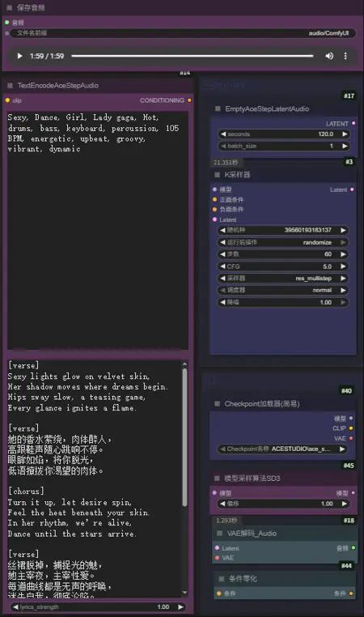The width and height of the screenshot is (364, 617).
Task: Decrease batch_size with left arrow
Action: point(222,146)
